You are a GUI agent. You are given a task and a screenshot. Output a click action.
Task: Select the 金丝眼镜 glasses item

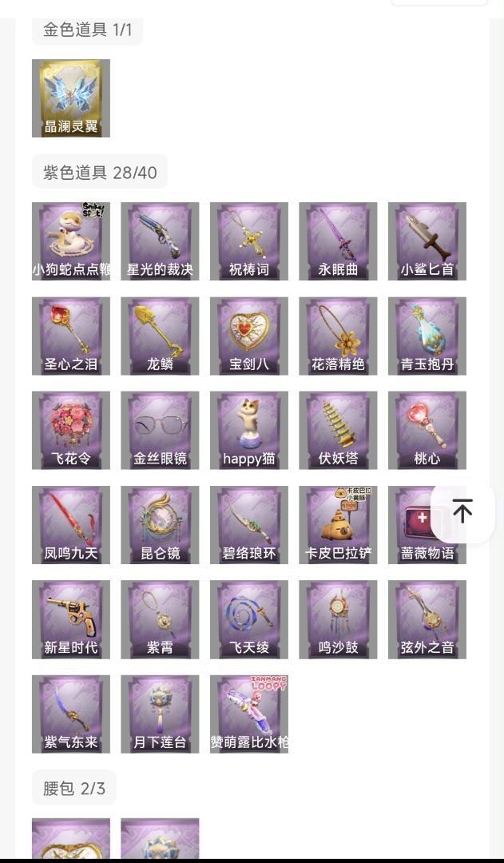[160, 431]
